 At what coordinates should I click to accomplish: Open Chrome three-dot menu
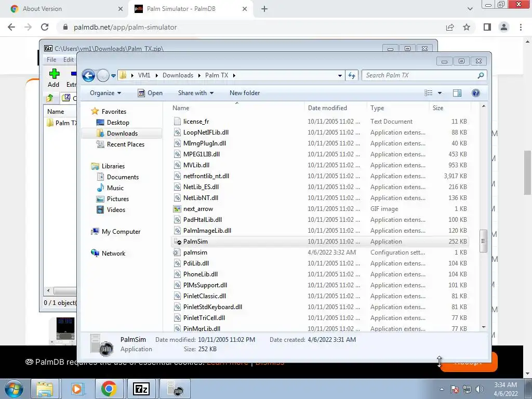521,27
